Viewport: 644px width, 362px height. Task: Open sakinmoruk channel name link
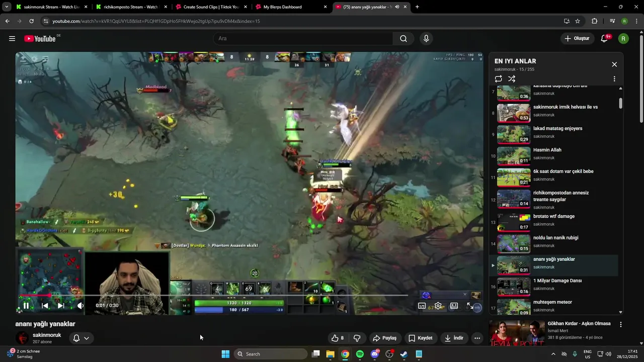click(x=47, y=335)
